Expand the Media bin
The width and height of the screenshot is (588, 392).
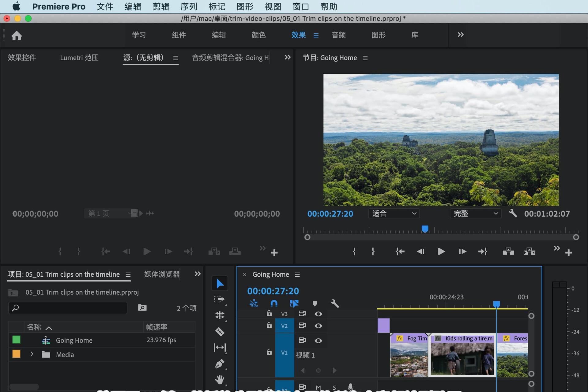32,354
